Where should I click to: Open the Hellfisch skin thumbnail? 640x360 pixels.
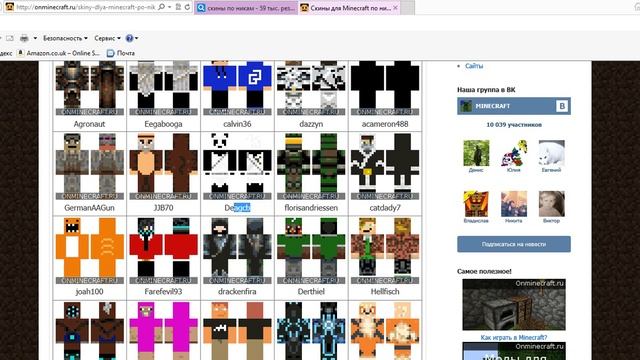click(385, 250)
